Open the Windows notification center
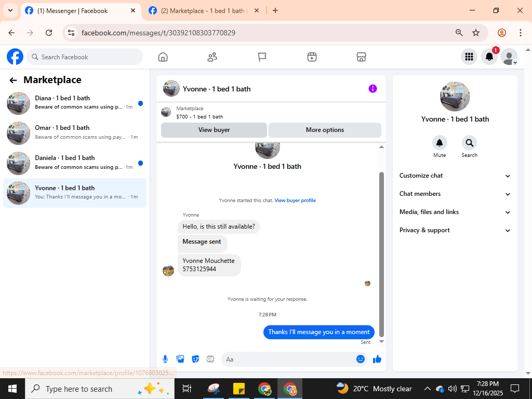 515,389
